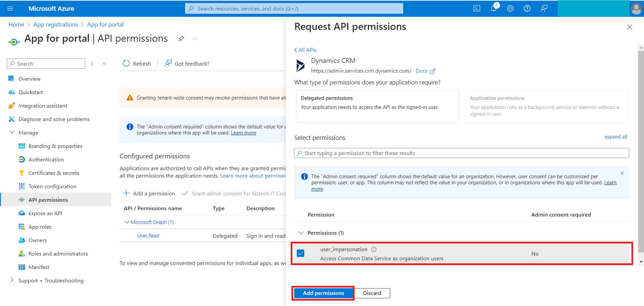644x306 pixels.
Task: Show info for user_impersonation permission
Action: pos(374,250)
